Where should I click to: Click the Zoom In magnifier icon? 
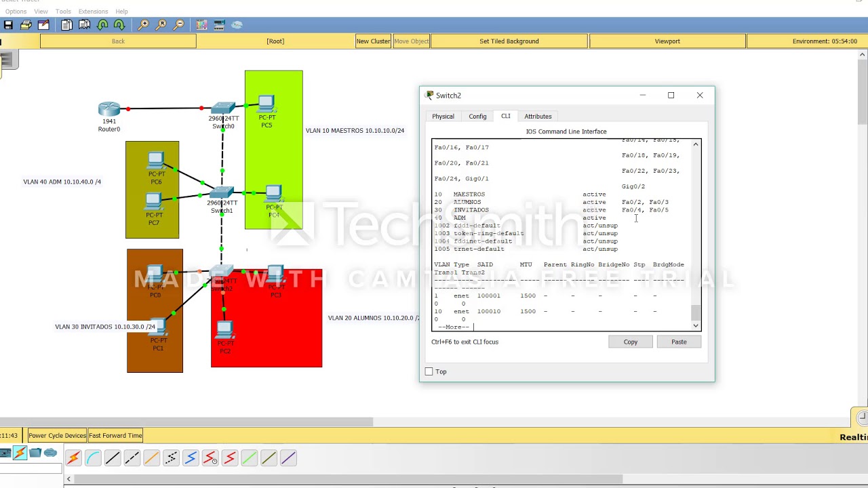pyautogui.click(x=144, y=25)
